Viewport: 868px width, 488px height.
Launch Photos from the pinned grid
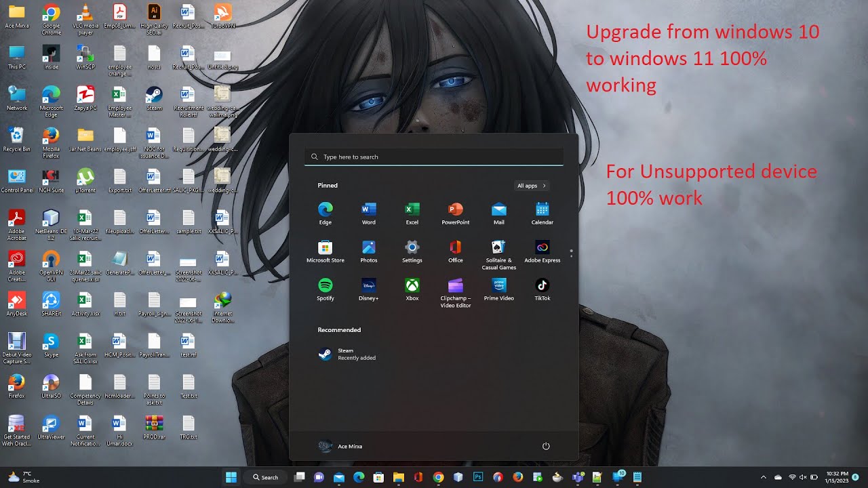(x=369, y=251)
